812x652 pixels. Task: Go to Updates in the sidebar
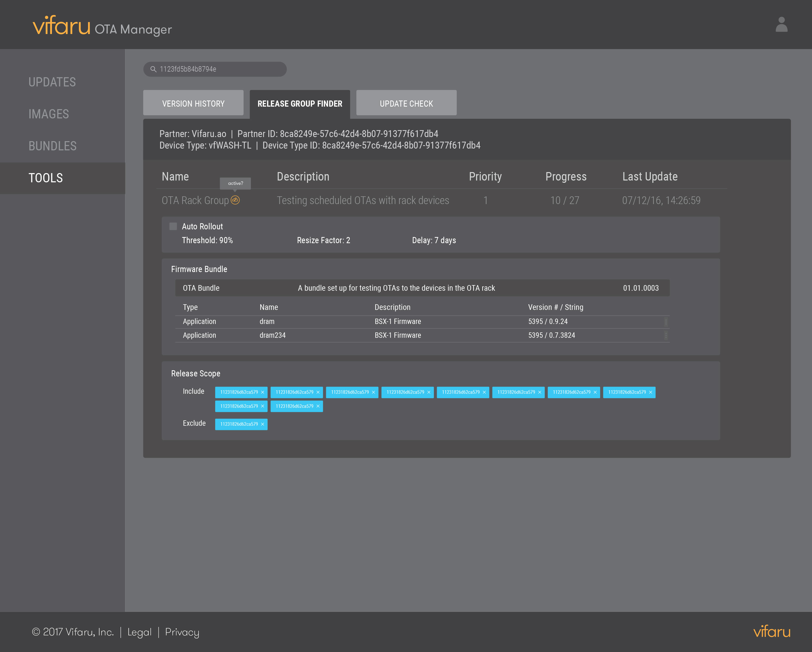point(52,82)
